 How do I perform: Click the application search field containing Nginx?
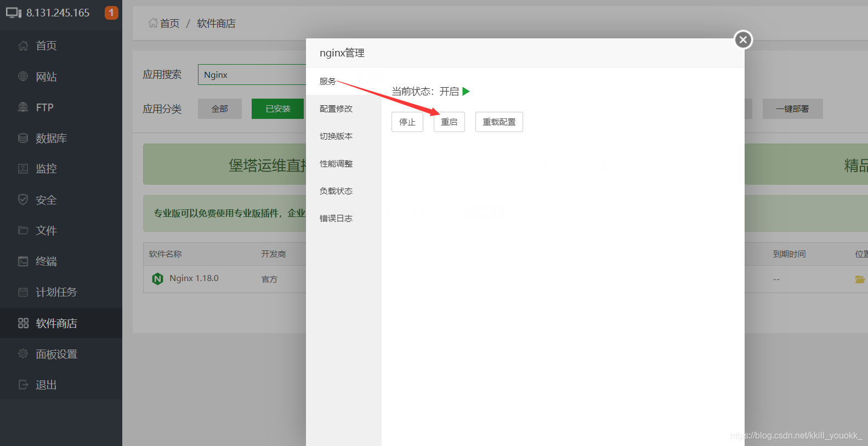[x=252, y=75]
